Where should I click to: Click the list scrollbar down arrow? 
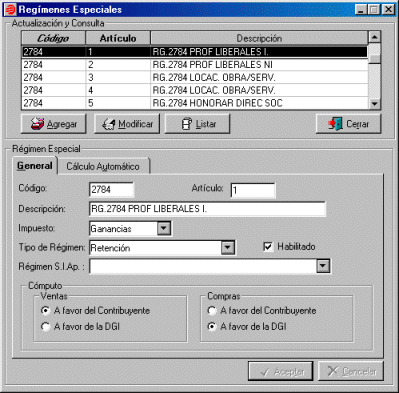(375, 104)
